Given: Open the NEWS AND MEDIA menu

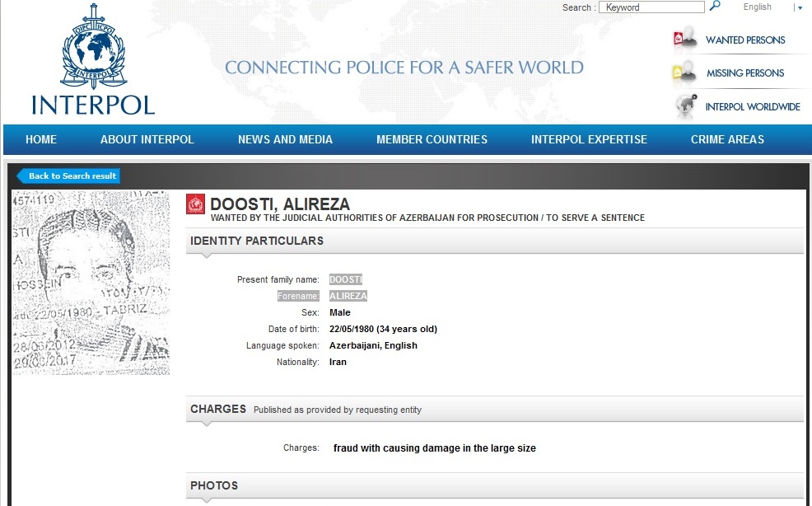Looking at the screenshot, I should [285, 139].
